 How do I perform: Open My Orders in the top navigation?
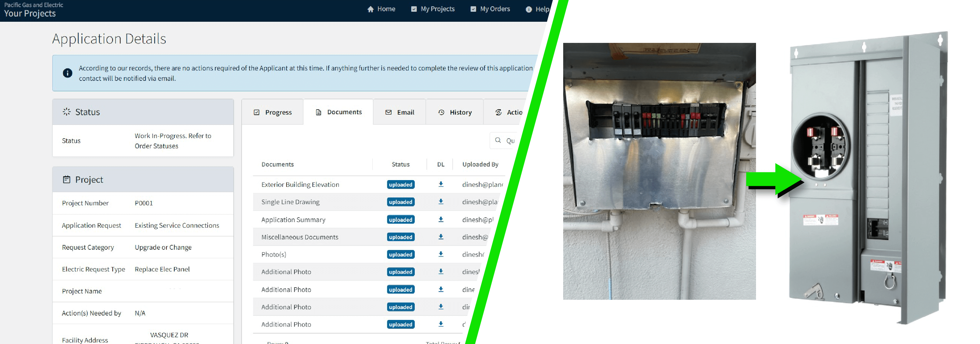click(x=490, y=9)
